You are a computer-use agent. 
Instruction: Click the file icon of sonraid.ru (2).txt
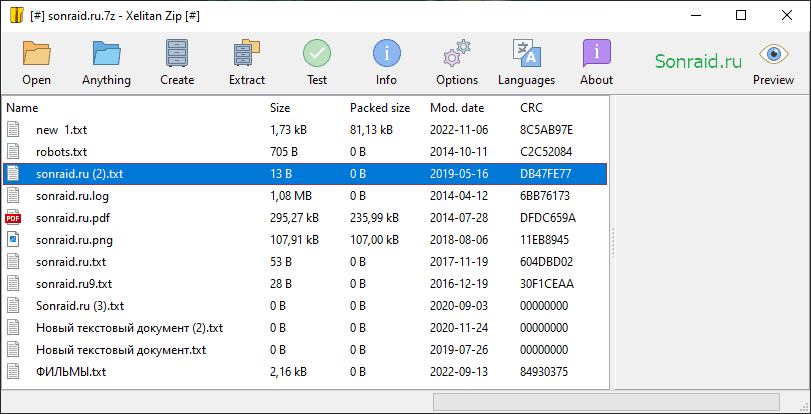(13, 174)
